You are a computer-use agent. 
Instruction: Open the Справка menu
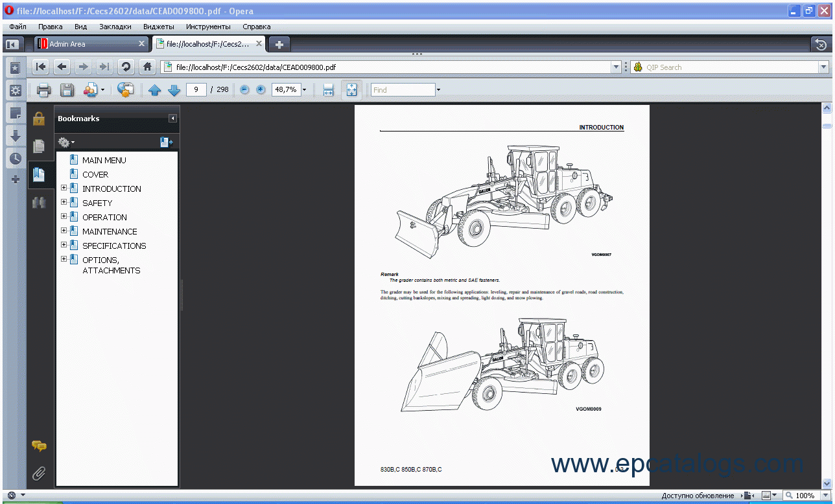pos(257,27)
